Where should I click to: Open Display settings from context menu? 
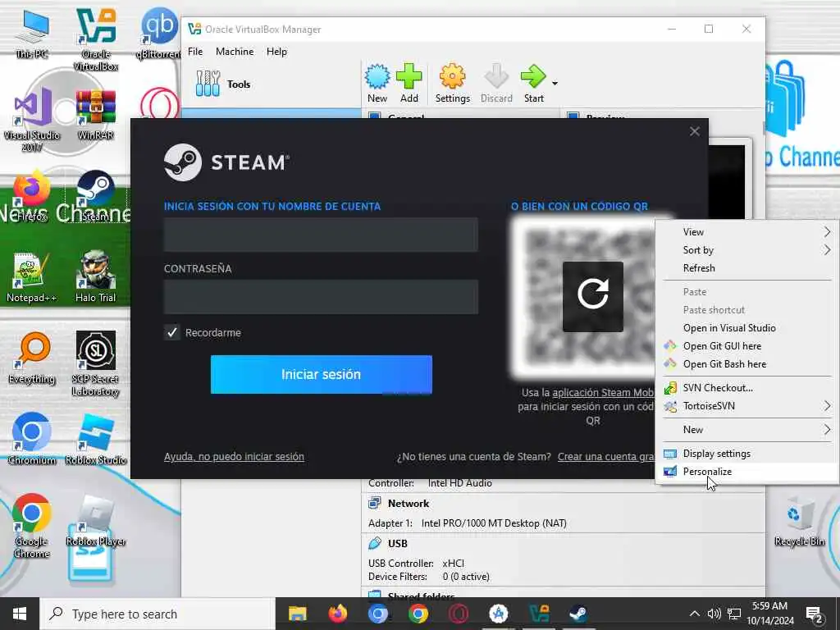(747, 454)
